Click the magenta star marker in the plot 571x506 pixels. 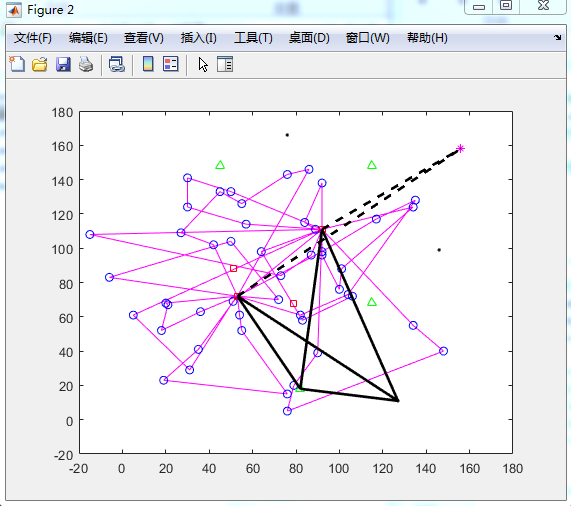(x=461, y=148)
